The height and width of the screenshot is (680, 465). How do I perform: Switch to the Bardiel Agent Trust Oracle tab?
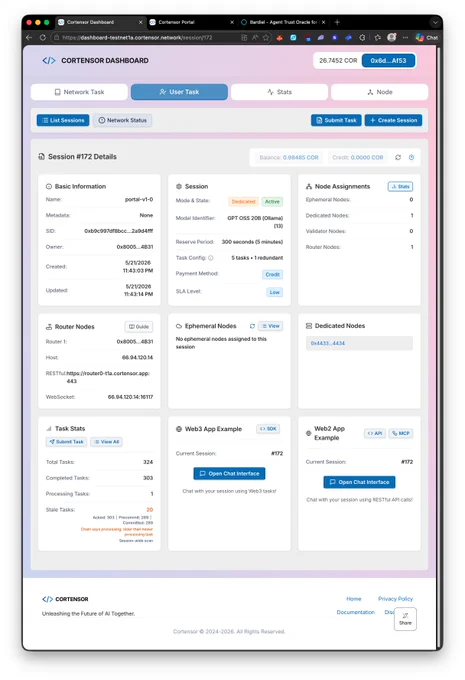pyautogui.click(x=283, y=22)
